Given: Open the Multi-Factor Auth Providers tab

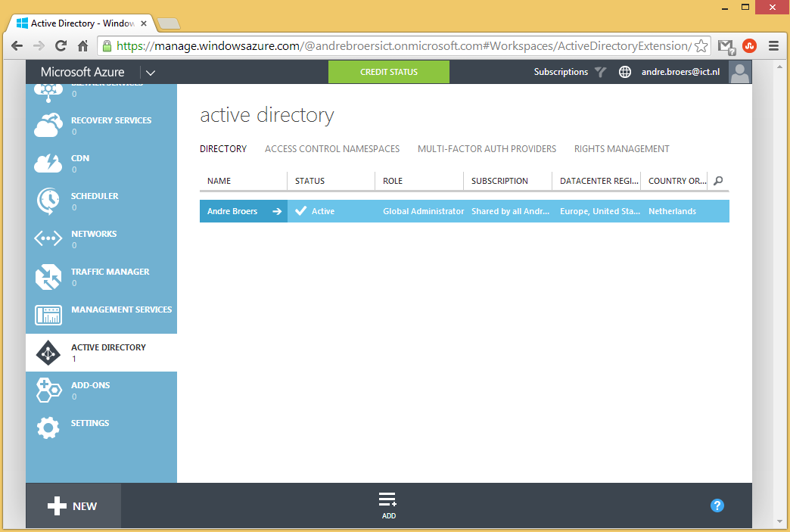Looking at the screenshot, I should [487, 148].
